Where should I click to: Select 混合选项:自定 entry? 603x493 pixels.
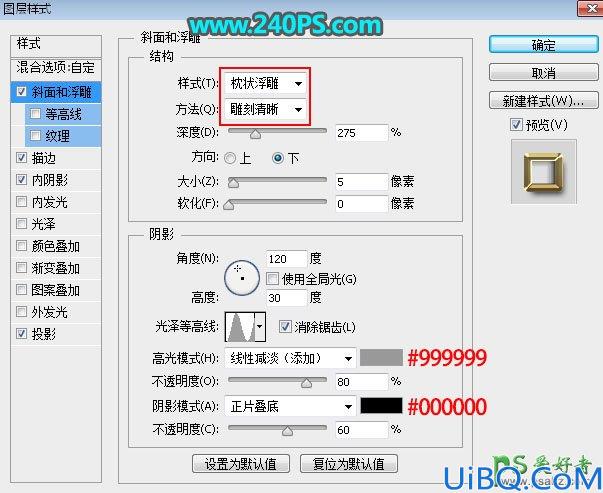[x=56, y=68]
